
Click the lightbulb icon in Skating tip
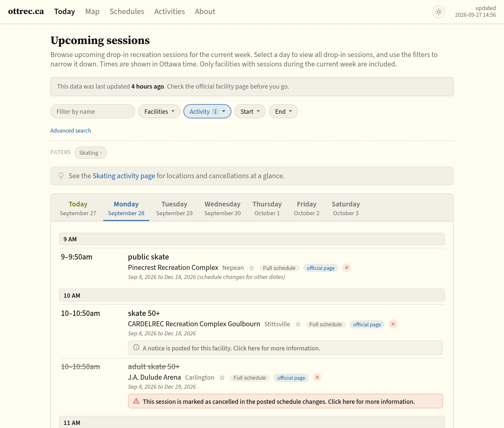pyautogui.click(x=61, y=176)
